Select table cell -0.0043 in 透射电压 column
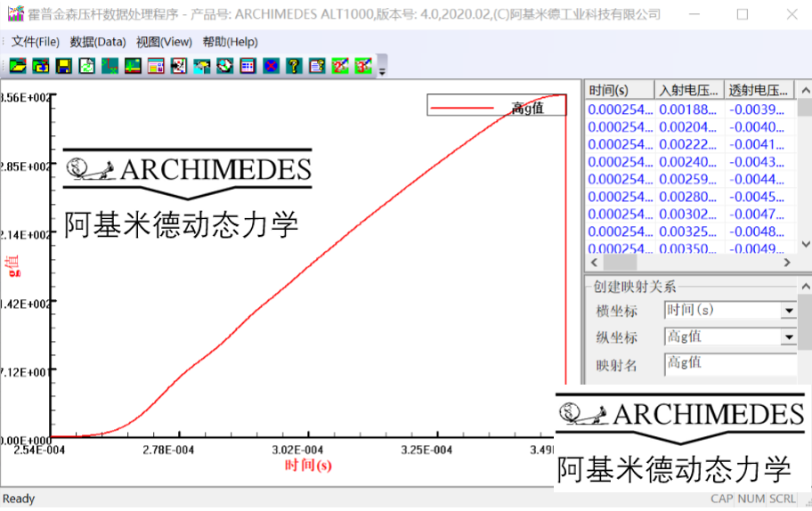The image size is (812, 511). (757, 162)
